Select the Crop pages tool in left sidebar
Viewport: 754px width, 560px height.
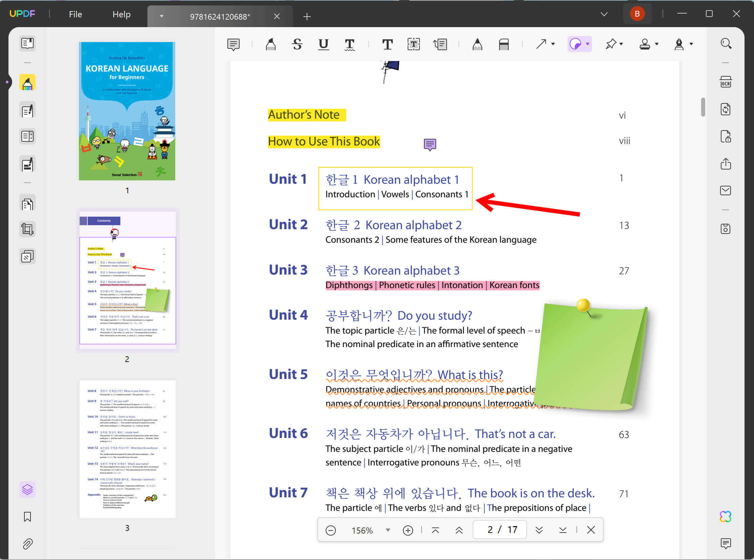tap(27, 229)
